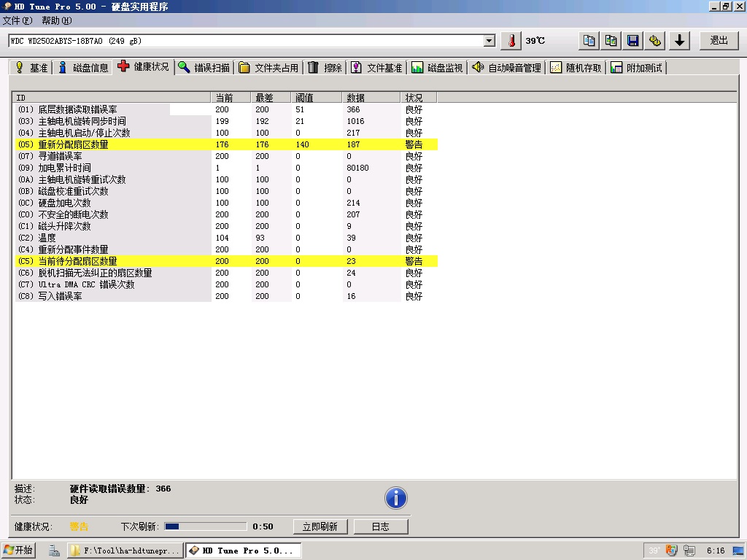The image size is (747, 560).
Task: Select the (C1) 磁头升降次数 row
Action: (x=226, y=226)
